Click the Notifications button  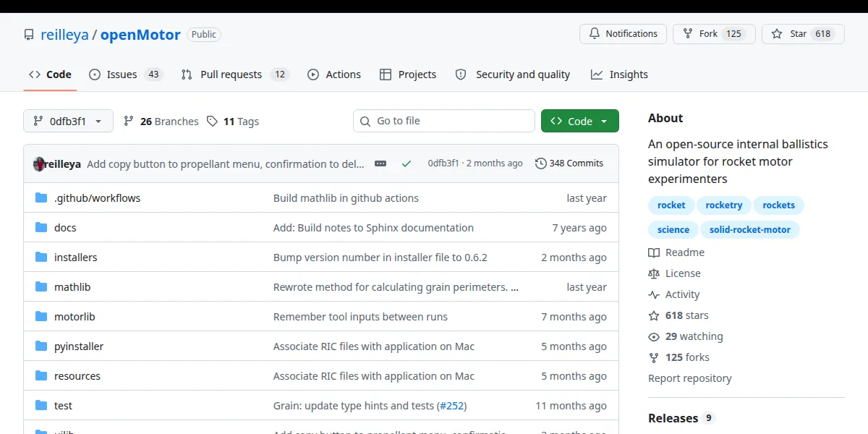[623, 34]
